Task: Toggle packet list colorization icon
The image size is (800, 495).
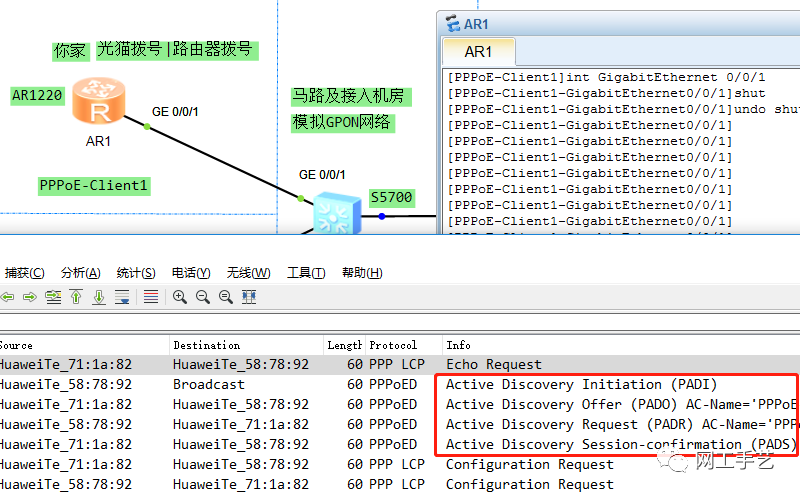Action: [x=151, y=297]
